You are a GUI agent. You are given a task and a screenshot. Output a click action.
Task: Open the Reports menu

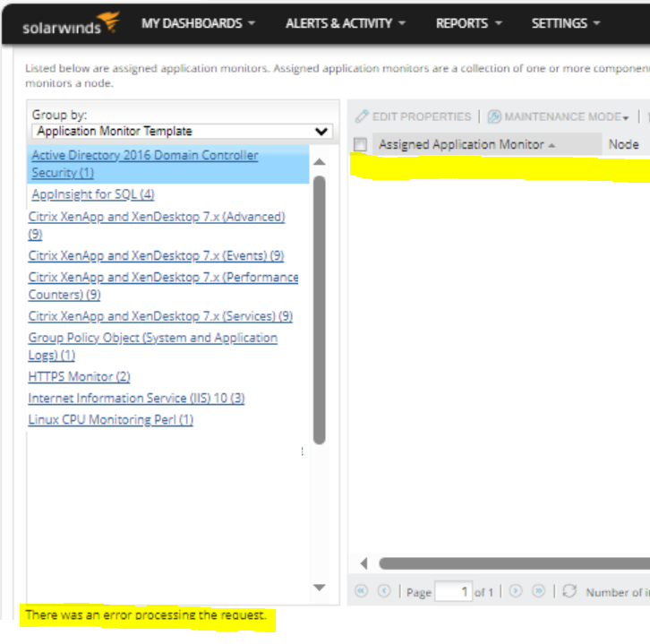[x=469, y=23]
